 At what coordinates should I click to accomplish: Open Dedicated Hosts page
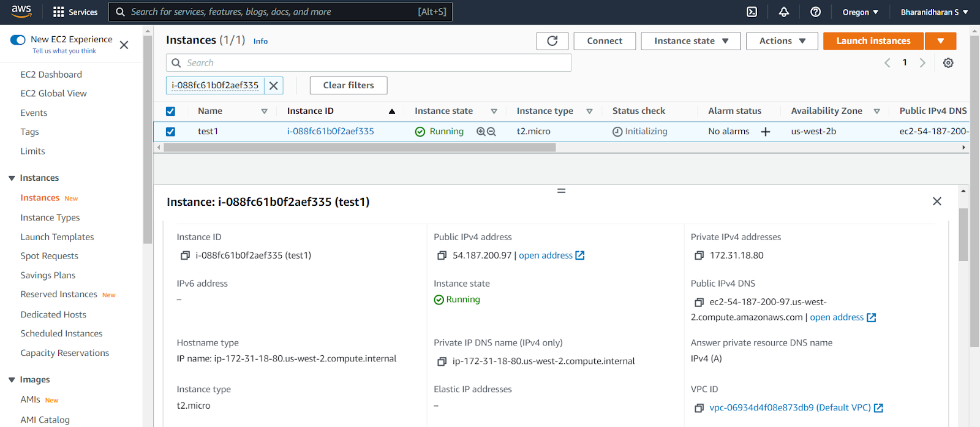pyautogui.click(x=53, y=314)
